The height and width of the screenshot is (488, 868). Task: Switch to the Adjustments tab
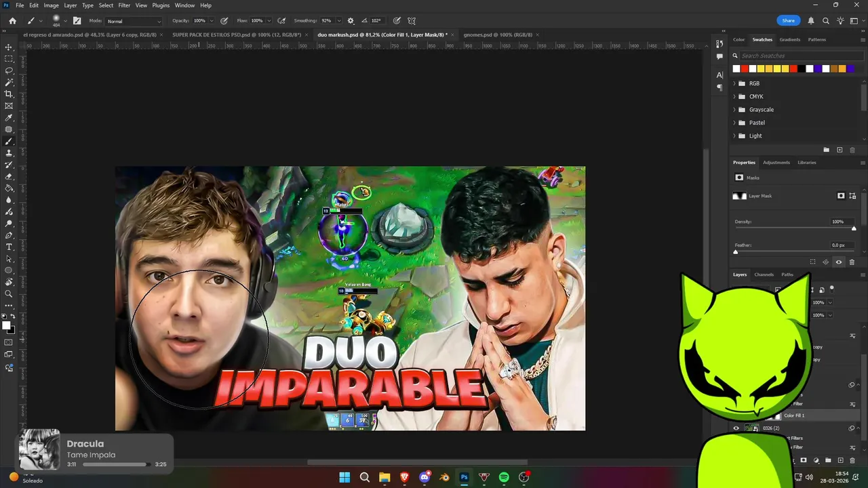pyautogui.click(x=776, y=163)
